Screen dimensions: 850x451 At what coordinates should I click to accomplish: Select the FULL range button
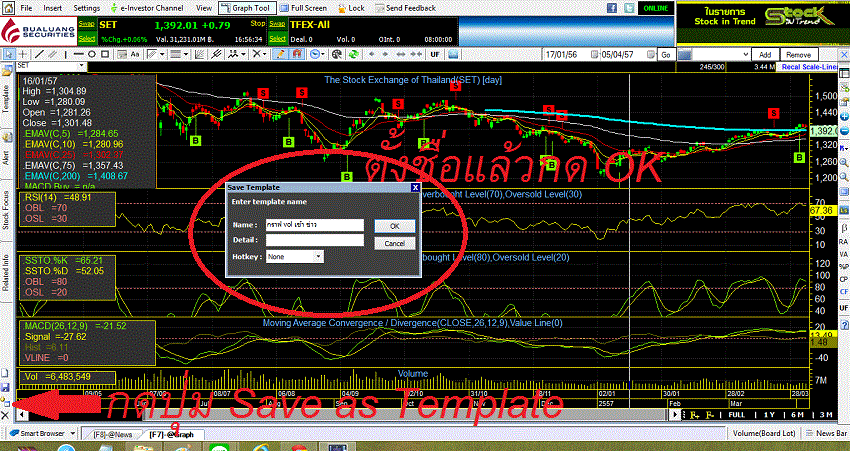[737, 415]
